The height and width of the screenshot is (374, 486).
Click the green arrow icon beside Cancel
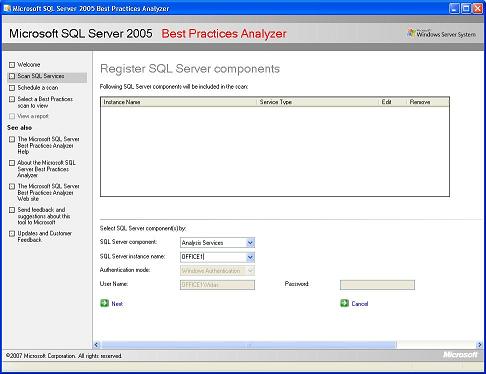pos(344,303)
